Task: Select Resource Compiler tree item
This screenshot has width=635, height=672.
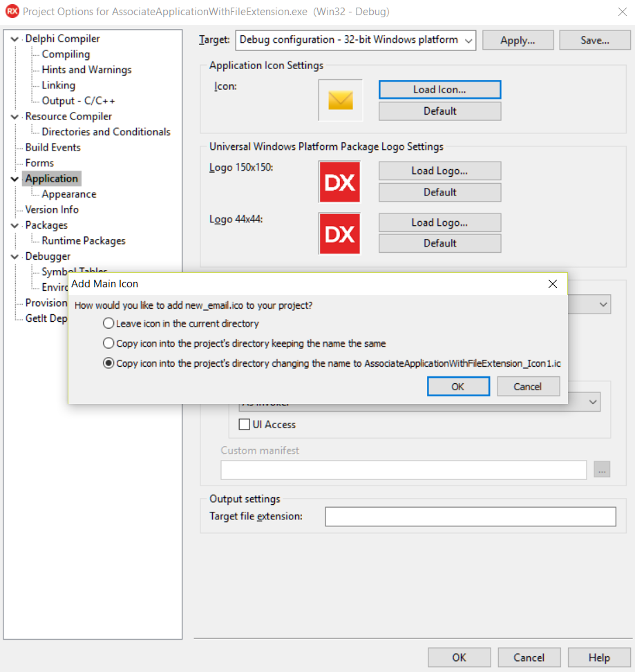Action: point(68,116)
